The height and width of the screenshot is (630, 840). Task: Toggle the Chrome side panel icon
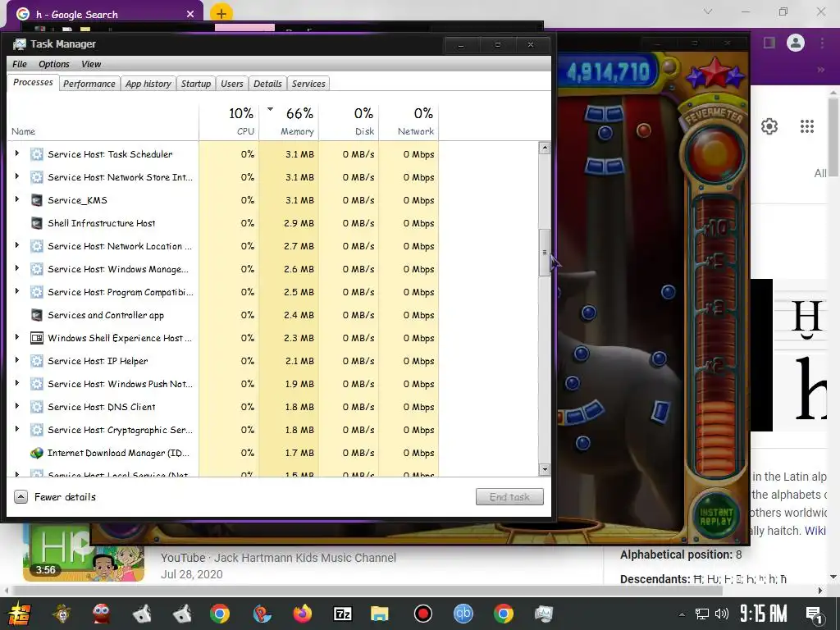(x=769, y=43)
